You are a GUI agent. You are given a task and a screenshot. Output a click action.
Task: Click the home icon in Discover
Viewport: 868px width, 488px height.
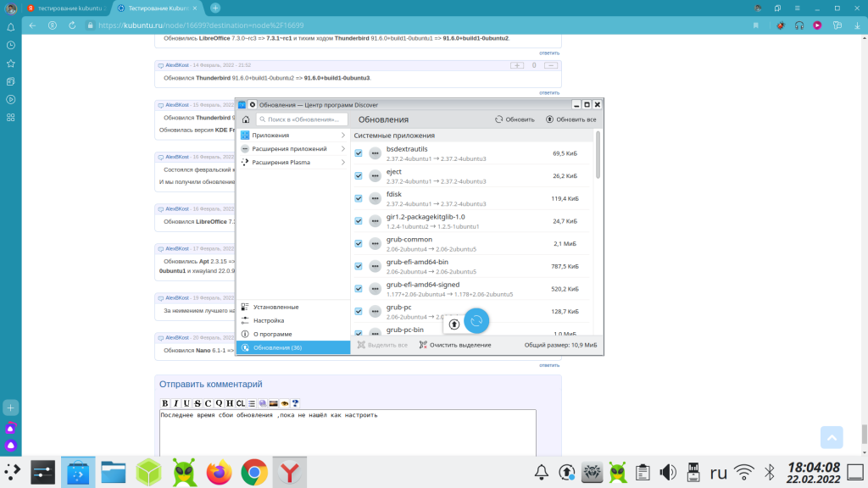click(246, 119)
